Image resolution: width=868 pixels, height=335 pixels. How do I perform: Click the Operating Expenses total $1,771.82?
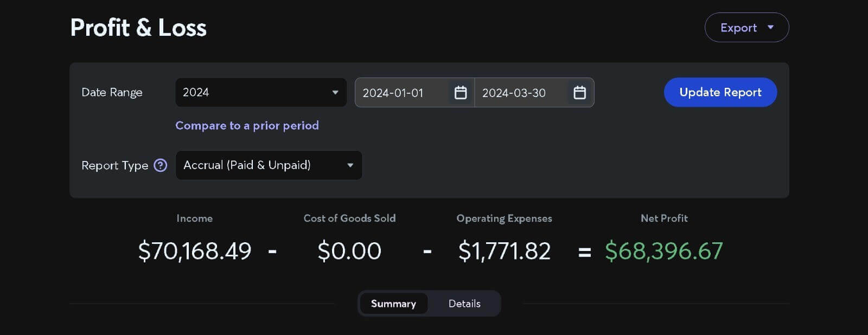505,251
